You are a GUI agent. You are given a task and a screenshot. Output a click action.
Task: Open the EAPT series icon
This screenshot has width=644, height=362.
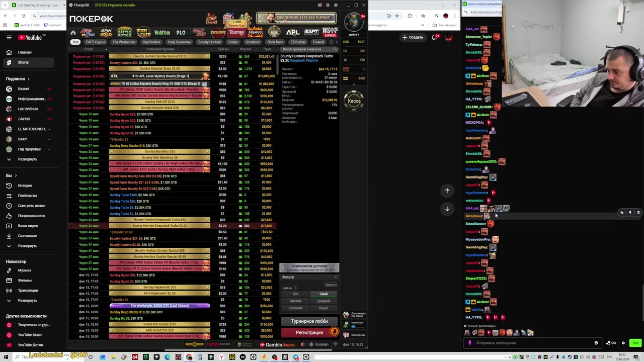coord(311,33)
